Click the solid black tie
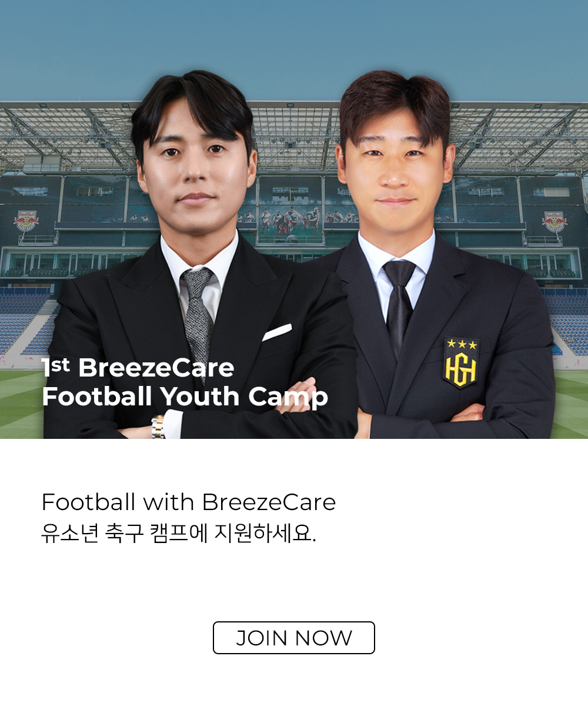588x706 pixels. (x=399, y=303)
